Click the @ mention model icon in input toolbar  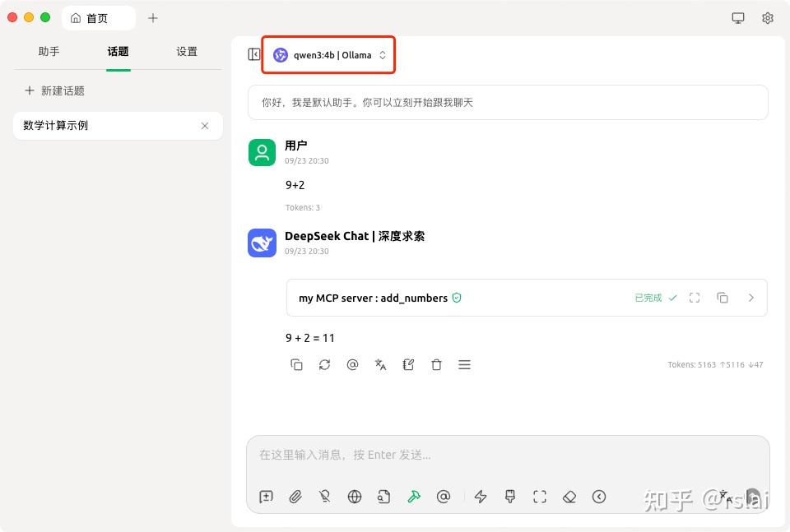click(444, 497)
